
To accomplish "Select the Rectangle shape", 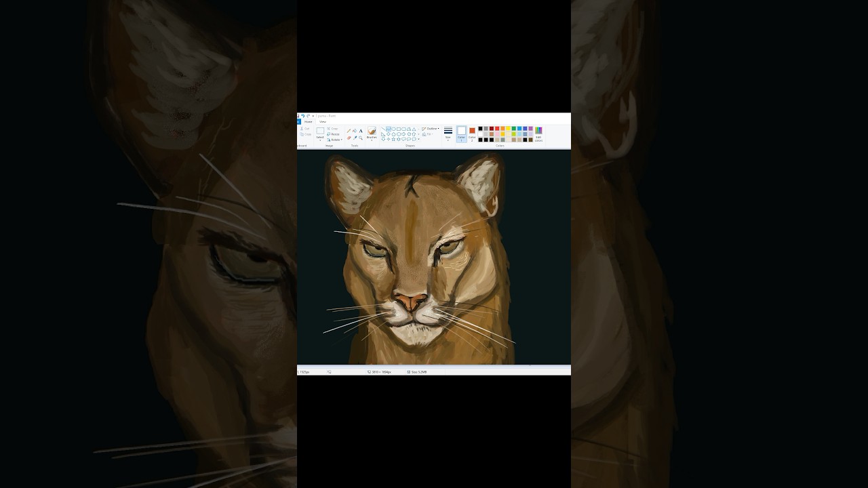I will point(399,129).
